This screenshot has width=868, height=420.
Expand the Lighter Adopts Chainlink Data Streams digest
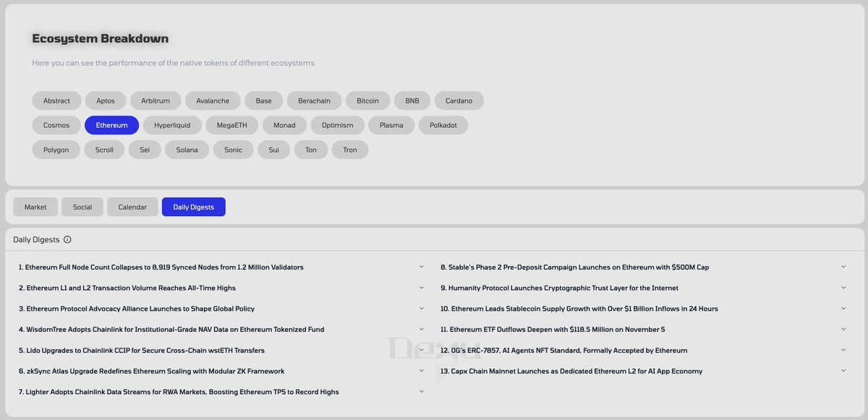(x=422, y=392)
